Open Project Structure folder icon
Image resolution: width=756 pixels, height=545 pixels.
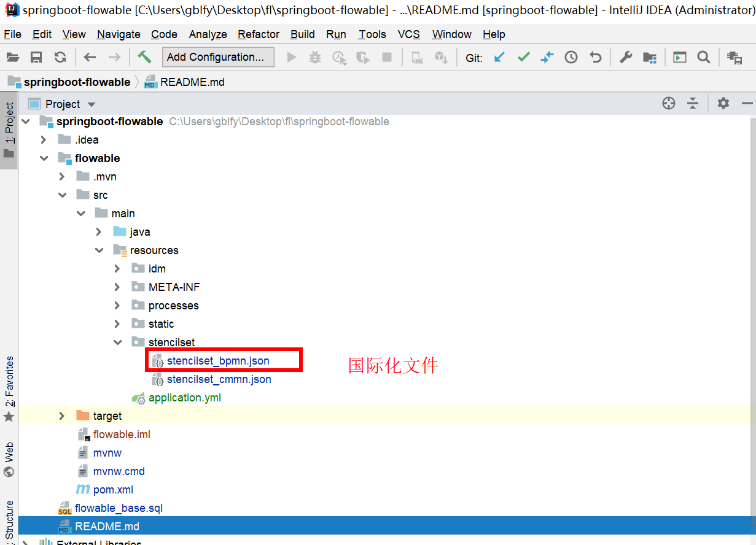650,57
